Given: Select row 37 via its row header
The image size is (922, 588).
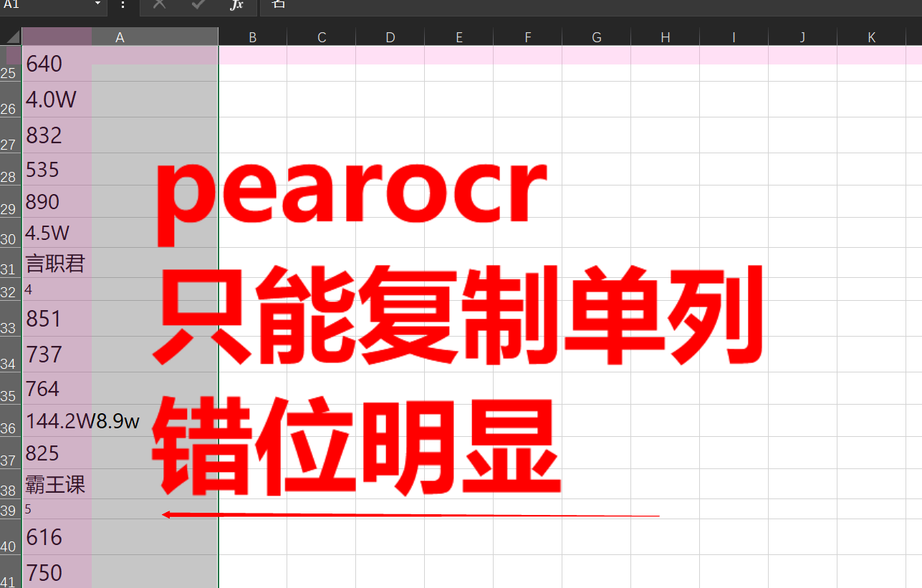Looking at the screenshot, I should [x=11, y=453].
